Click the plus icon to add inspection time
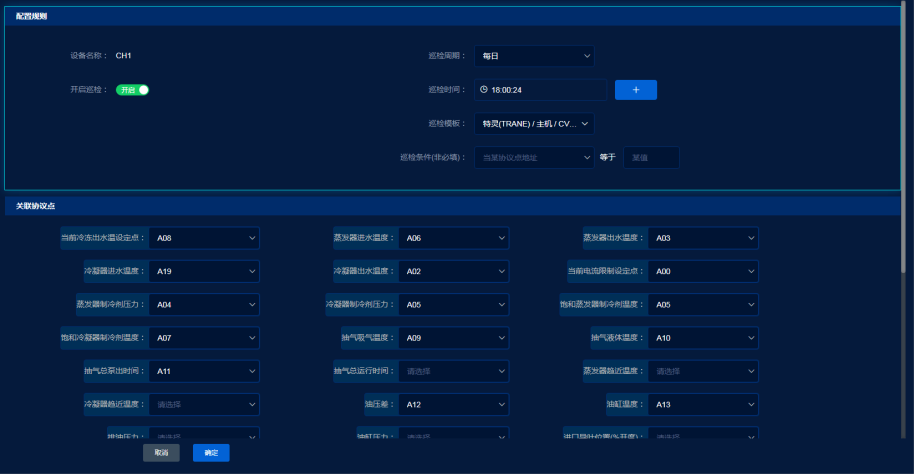Image resolution: width=915 pixels, height=475 pixels. pos(636,90)
